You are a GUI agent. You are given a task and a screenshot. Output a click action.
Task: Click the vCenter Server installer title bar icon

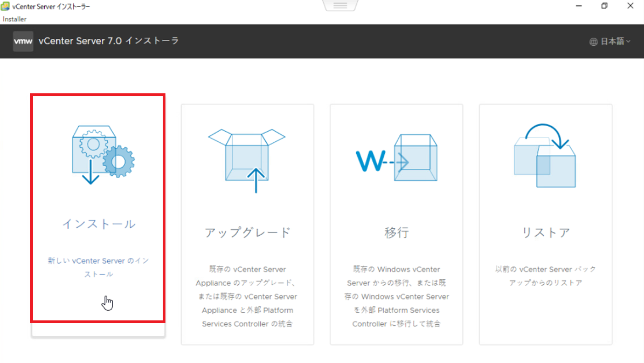pyautogui.click(x=5, y=6)
